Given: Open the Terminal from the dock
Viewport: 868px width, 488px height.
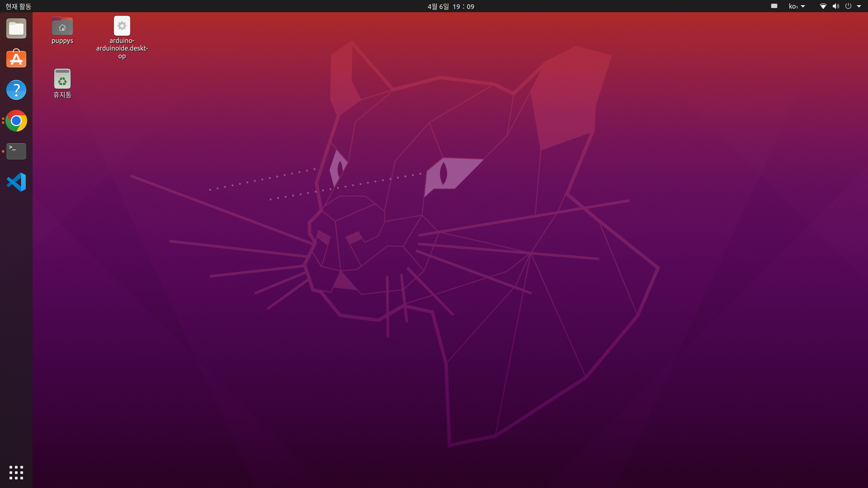Looking at the screenshot, I should pyautogui.click(x=16, y=151).
